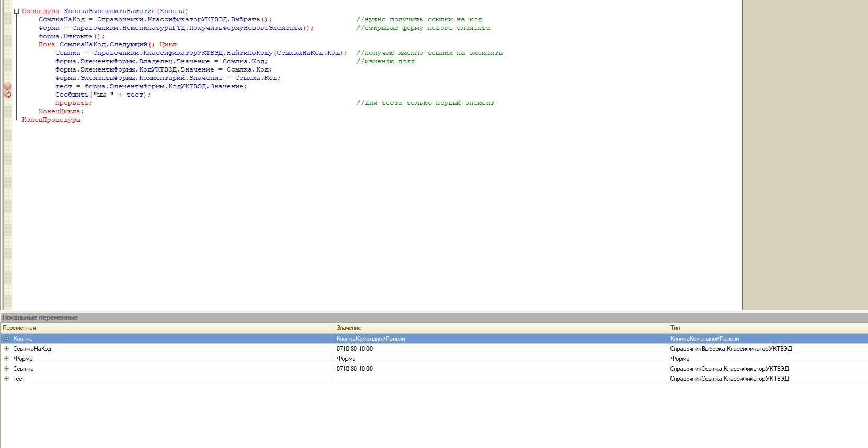Click the Сообщить("ыы " + тест) line

tap(103, 95)
